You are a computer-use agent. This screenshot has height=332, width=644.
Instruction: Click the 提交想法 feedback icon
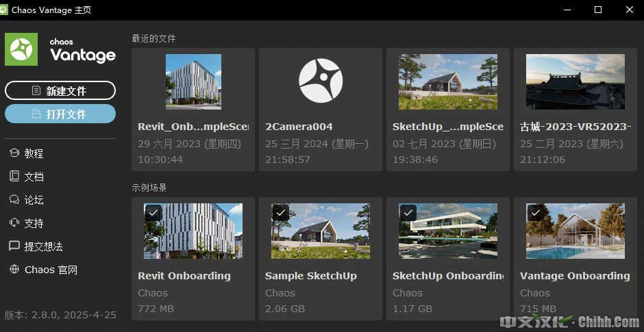14,246
